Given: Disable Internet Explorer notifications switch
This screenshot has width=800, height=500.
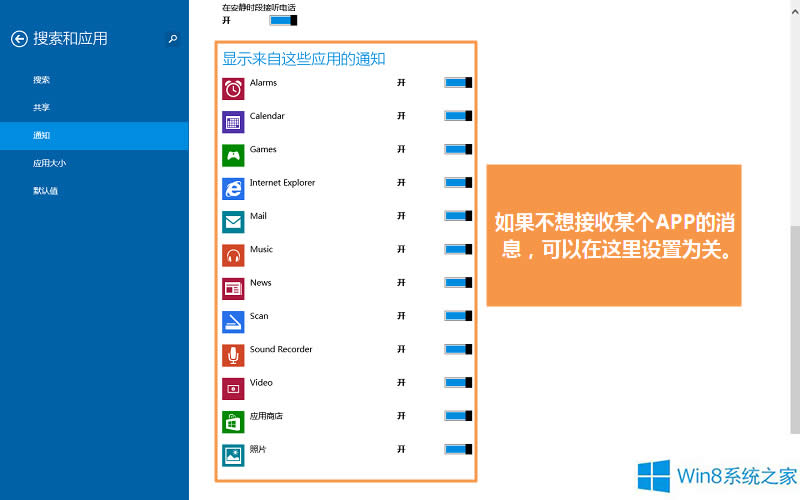Looking at the screenshot, I should click(458, 183).
